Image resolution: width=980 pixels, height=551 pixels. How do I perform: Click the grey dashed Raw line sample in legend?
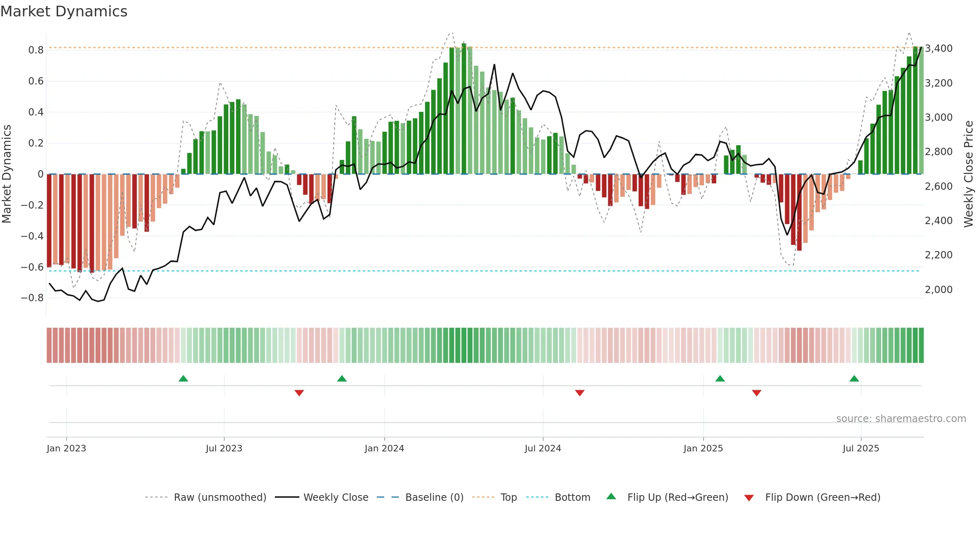pos(156,497)
